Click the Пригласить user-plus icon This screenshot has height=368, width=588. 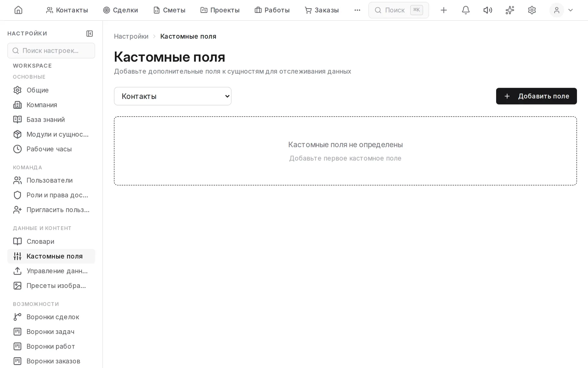[x=17, y=210]
